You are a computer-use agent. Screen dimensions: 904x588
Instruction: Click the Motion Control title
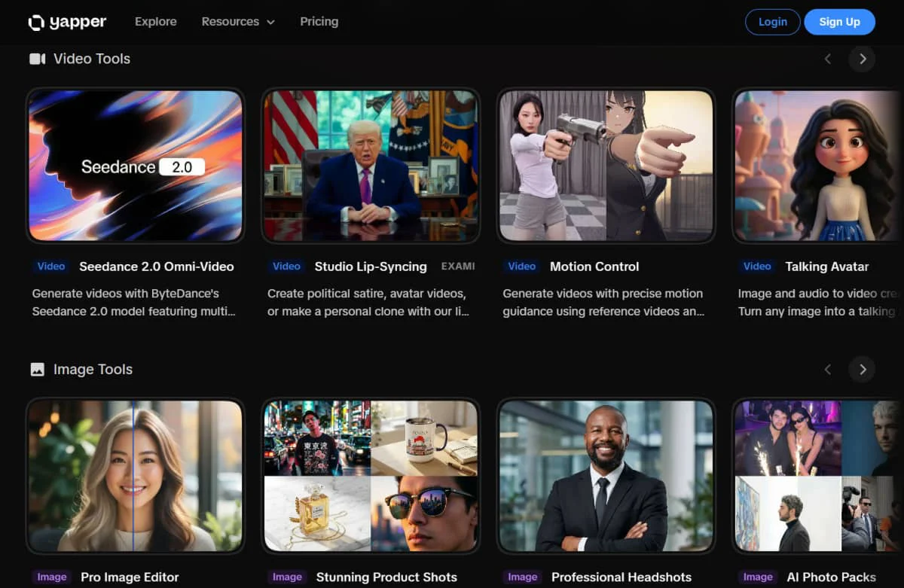(594, 267)
